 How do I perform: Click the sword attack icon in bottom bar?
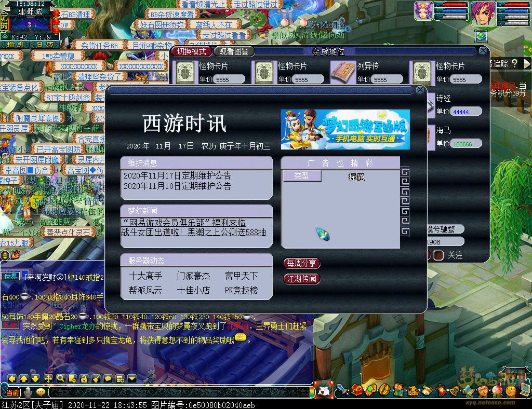pos(343,390)
